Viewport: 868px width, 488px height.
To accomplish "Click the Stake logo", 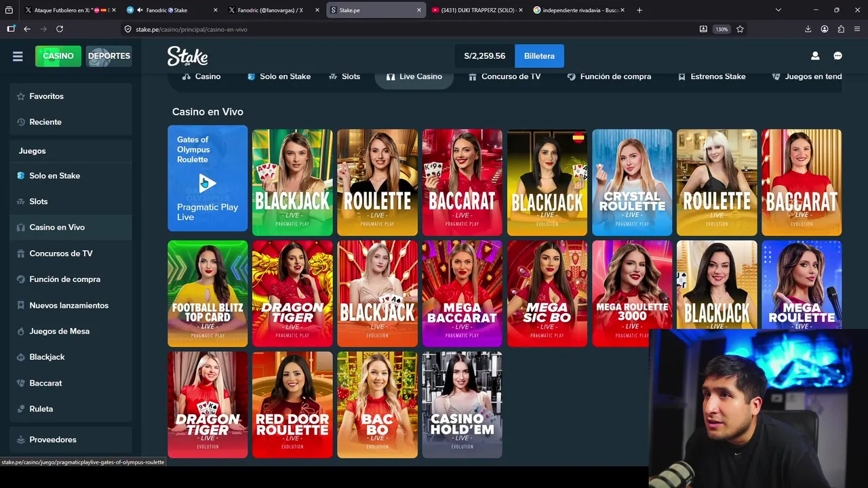I will (x=187, y=56).
